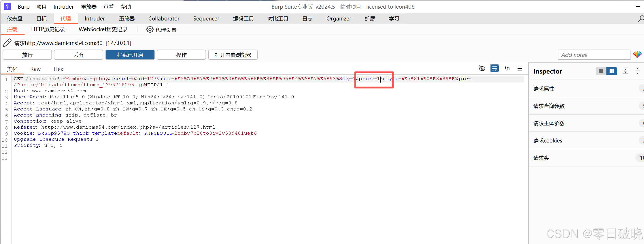Expand the 请求查询参数 section

tap(586, 106)
